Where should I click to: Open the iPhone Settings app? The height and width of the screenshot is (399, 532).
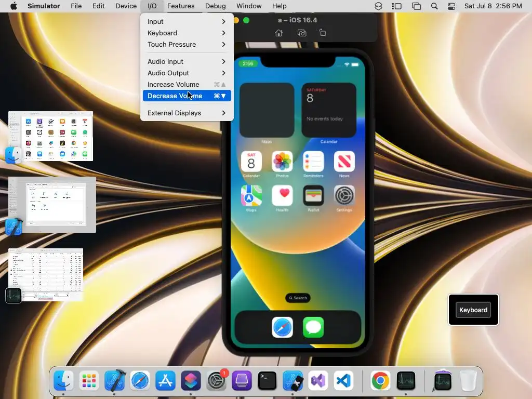[344, 196]
